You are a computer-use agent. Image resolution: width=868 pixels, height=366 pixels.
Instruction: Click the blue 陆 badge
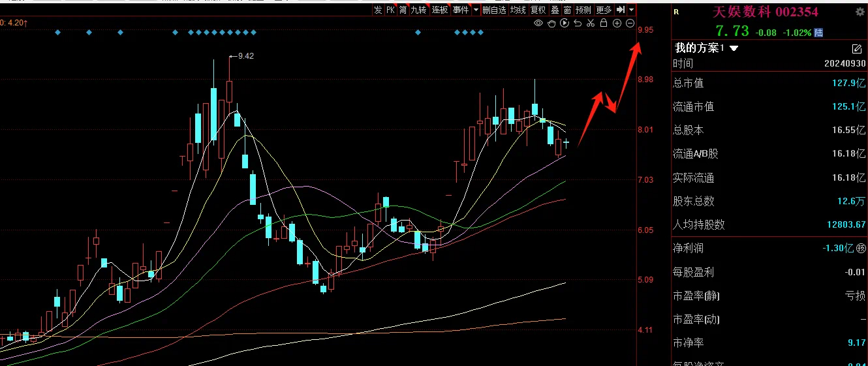pos(818,32)
